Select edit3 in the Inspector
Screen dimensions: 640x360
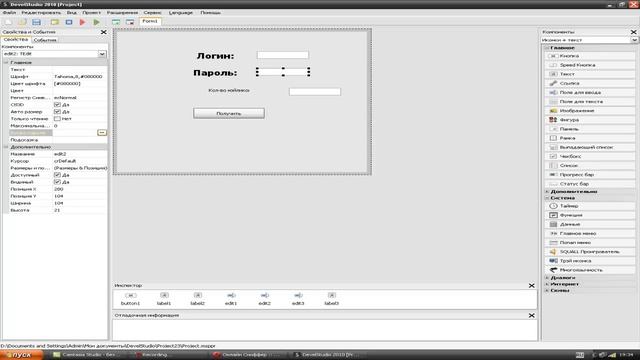298,299
